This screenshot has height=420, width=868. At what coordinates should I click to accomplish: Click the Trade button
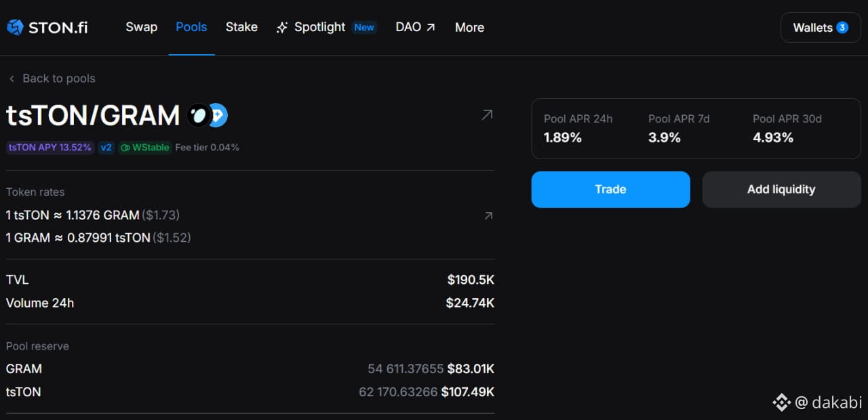coord(610,189)
